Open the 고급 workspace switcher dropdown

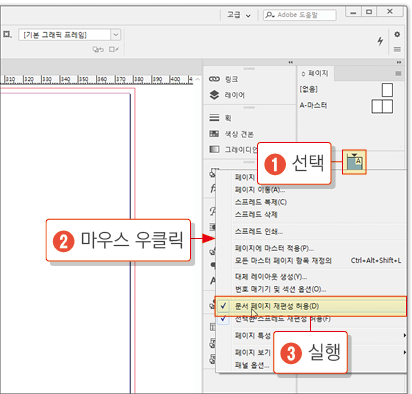(x=239, y=15)
